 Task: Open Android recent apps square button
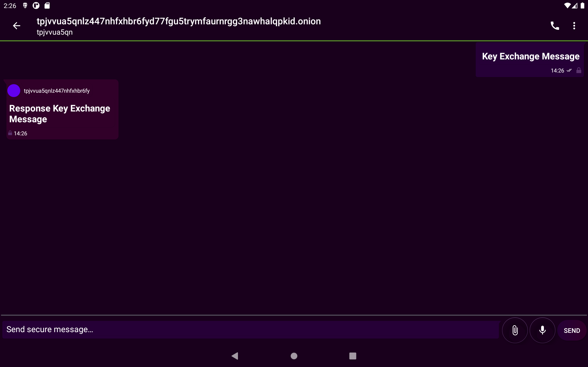click(x=353, y=356)
